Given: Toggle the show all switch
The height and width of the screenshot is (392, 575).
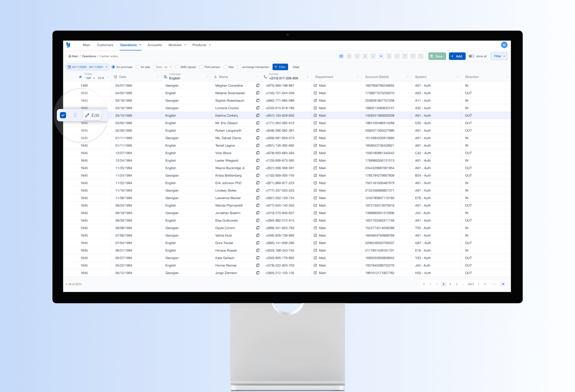Looking at the screenshot, I should tap(471, 56).
